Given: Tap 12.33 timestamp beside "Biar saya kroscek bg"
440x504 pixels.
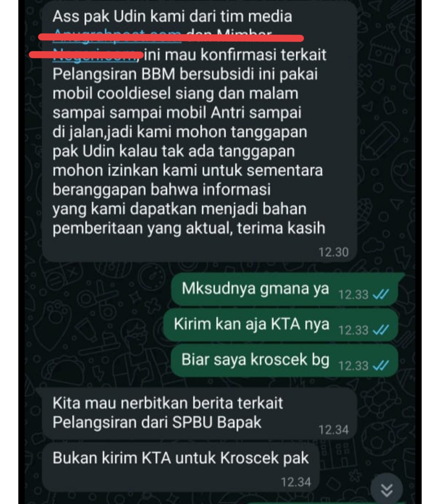Looking at the screenshot, I should tap(353, 365).
